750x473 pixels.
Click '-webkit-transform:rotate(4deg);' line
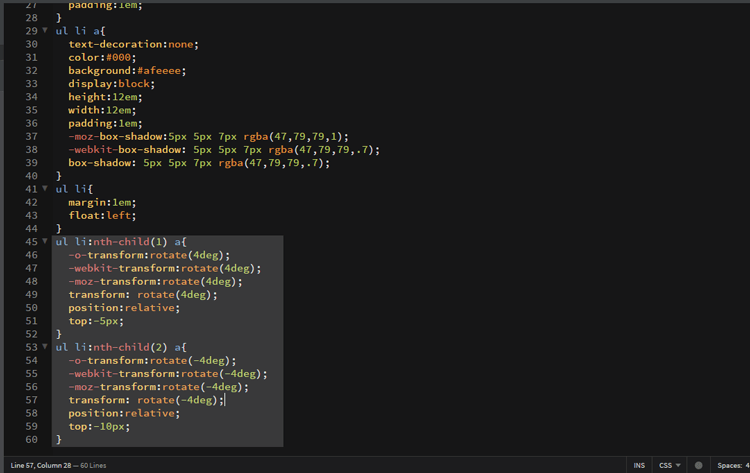pos(165,268)
